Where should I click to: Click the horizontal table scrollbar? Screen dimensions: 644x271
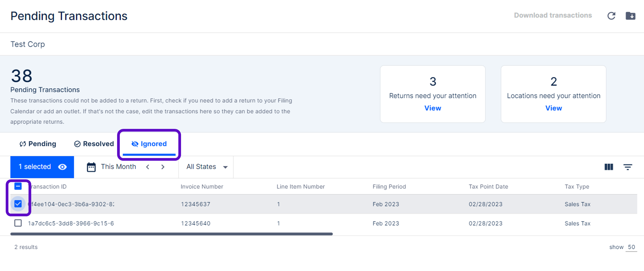tap(171, 234)
